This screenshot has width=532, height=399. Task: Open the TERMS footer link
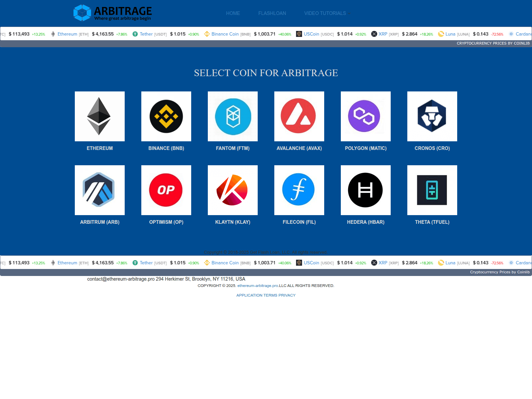(270, 295)
